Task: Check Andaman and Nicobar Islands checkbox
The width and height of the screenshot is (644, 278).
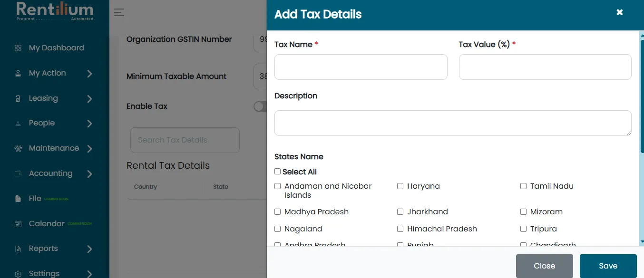Action: 278,186
